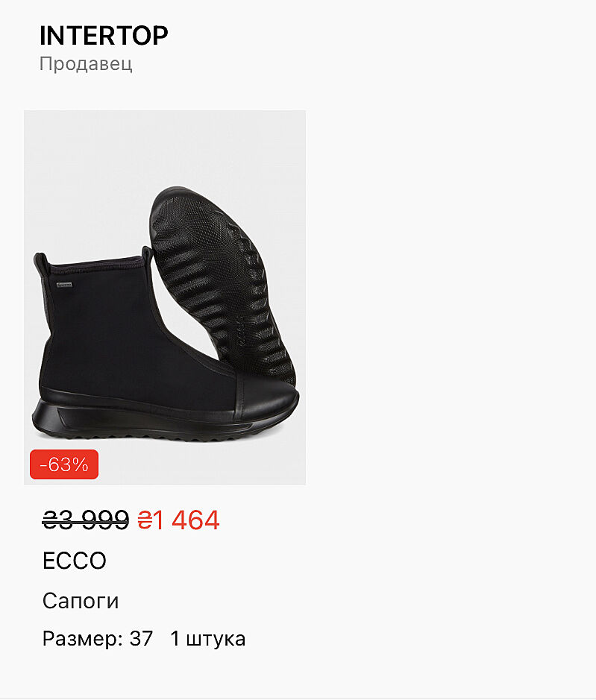The height and width of the screenshot is (700, 596).
Task: Select the crossed-out price ₴3 999
Action: click(x=86, y=520)
